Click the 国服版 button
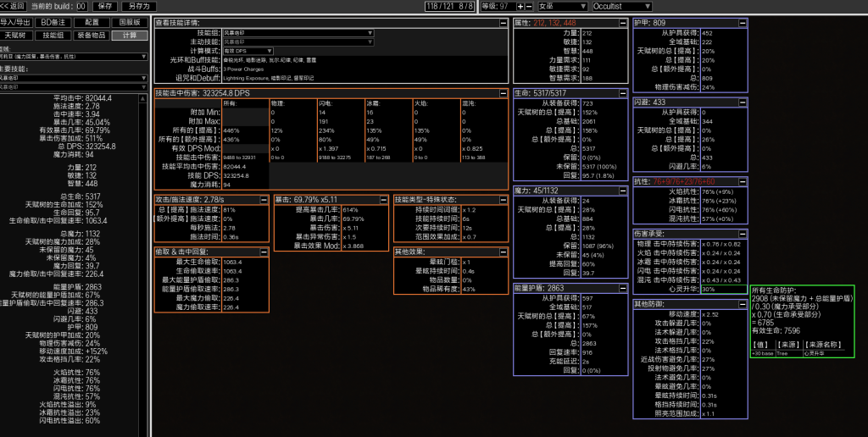The image size is (868, 437). pyautogui.click(x=130, y=23)
